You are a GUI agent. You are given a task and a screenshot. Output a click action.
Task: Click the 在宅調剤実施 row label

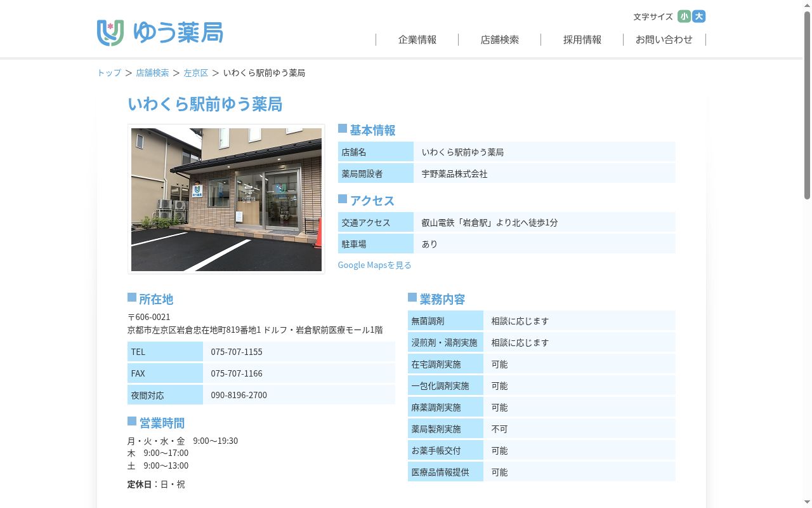[x=445, y=364]
